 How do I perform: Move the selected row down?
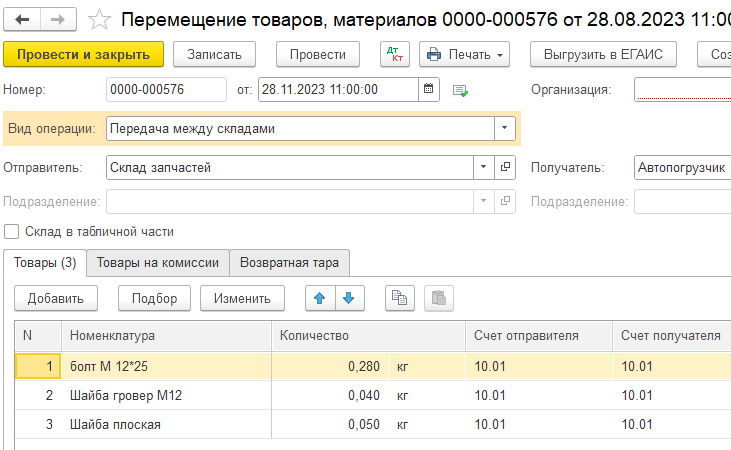348,298
